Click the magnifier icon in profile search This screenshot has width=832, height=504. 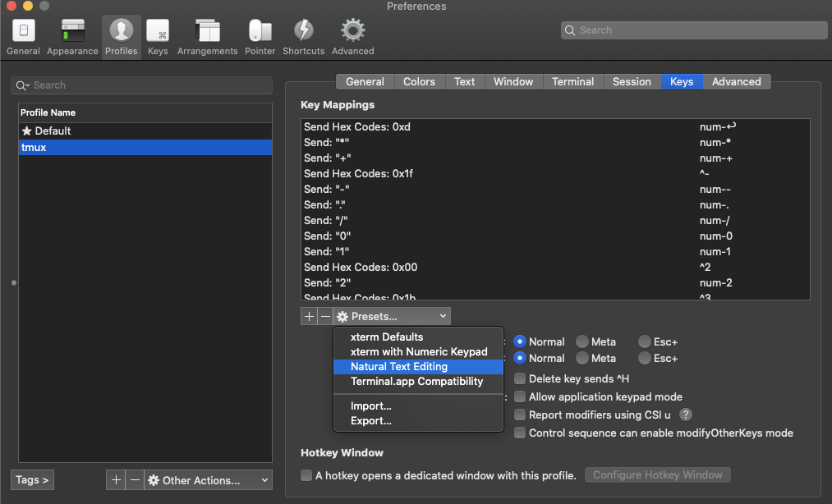click(22, 85)
